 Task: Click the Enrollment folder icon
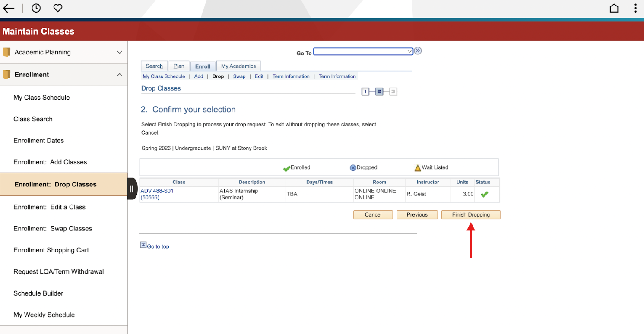coord(6,75)
